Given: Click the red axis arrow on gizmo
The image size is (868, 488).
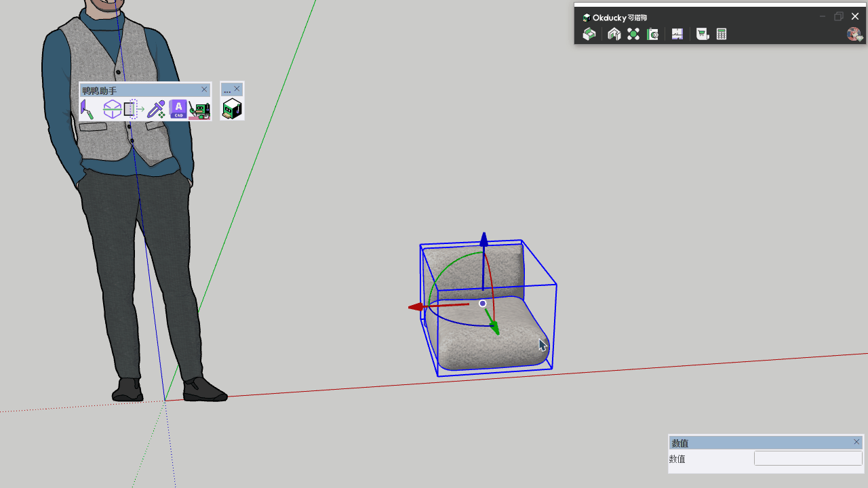Looking at the screenshot, I should pyautogui.click(x=415, y=307).
